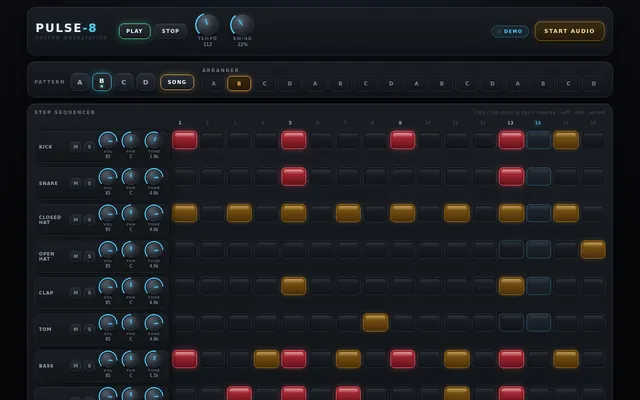Click the CLAP tone knob
Viewport: 640px width, 400px height.
[154, 287]
